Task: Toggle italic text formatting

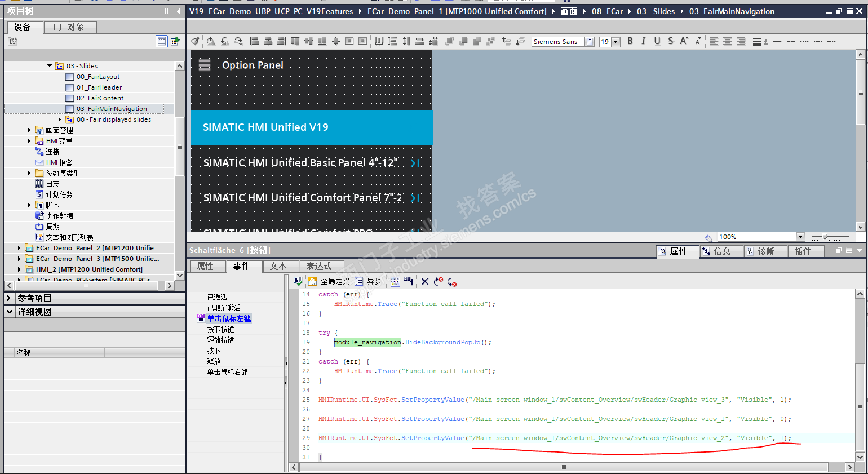Action: click(x=644, y=41)
